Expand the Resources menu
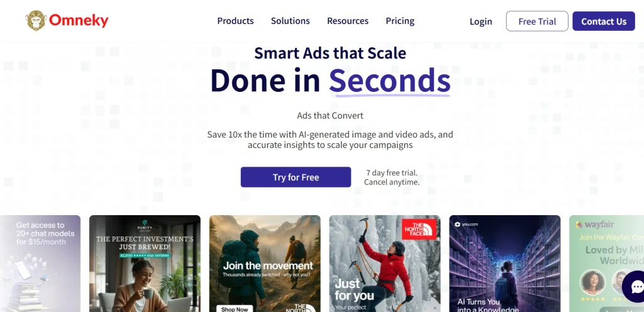644x312 pixels. (x=347, y=21)
